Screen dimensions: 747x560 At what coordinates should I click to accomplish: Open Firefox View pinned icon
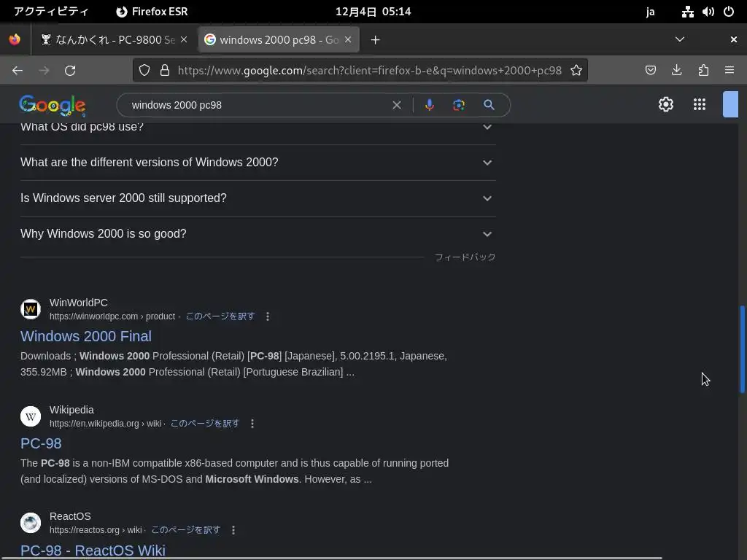click(15, 39)
